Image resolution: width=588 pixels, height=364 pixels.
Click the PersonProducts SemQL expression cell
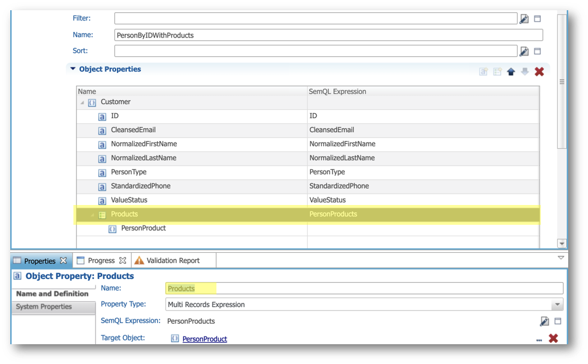click(x=423, y=215)
